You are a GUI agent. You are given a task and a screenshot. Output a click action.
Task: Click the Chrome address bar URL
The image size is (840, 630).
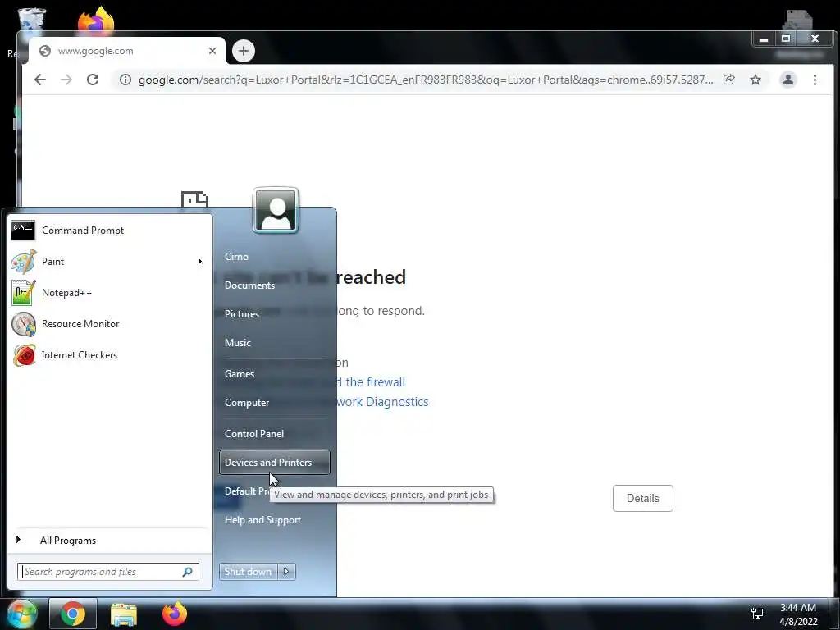(x=426, y=80)
